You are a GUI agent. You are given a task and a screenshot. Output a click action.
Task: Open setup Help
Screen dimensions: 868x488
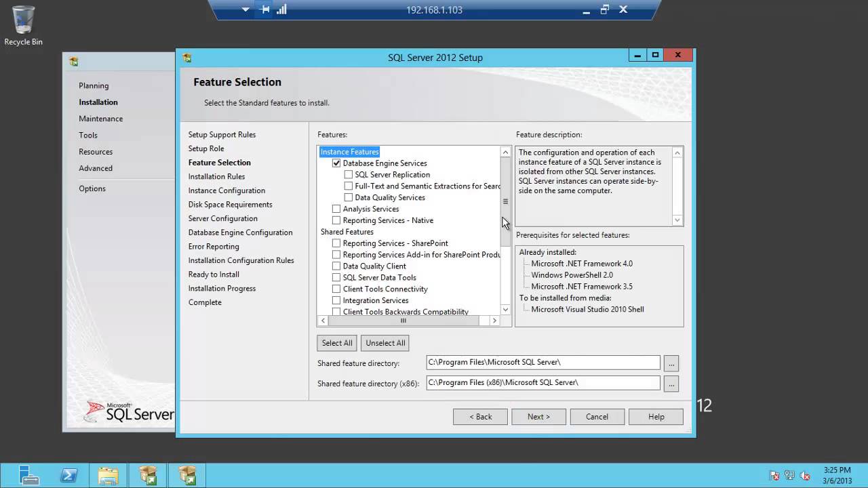point(656,417)
